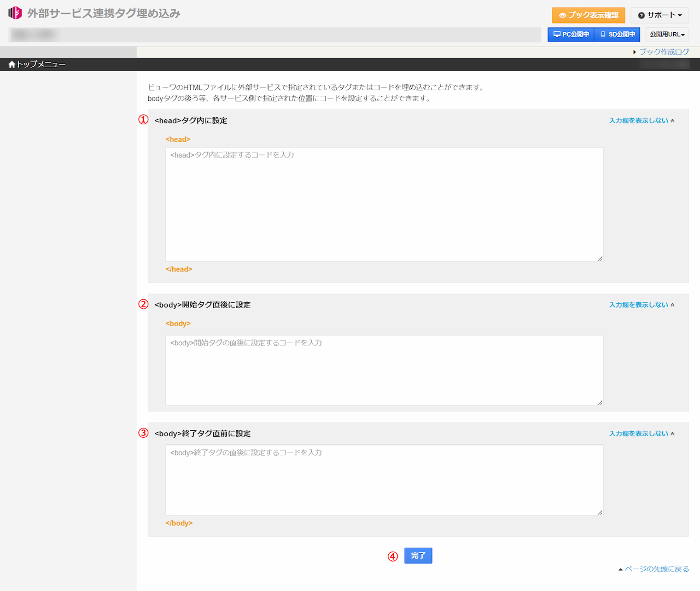Open トップメニュー in the black navigation bar
Viewport: 700px width, 591px height.
pos(41,64)
